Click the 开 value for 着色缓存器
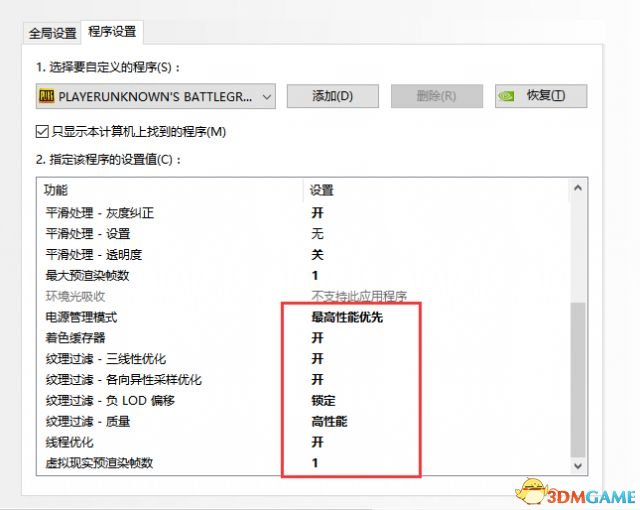This screenshot has height=510, width=640. click(x=318, y=338)
